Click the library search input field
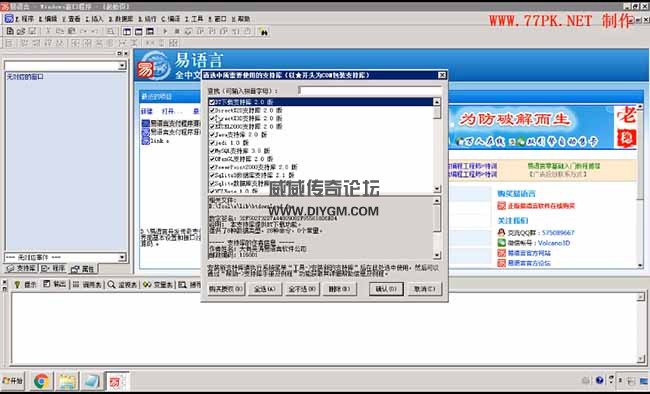Screen dimensions: 650x394 [x=370, y=90]
